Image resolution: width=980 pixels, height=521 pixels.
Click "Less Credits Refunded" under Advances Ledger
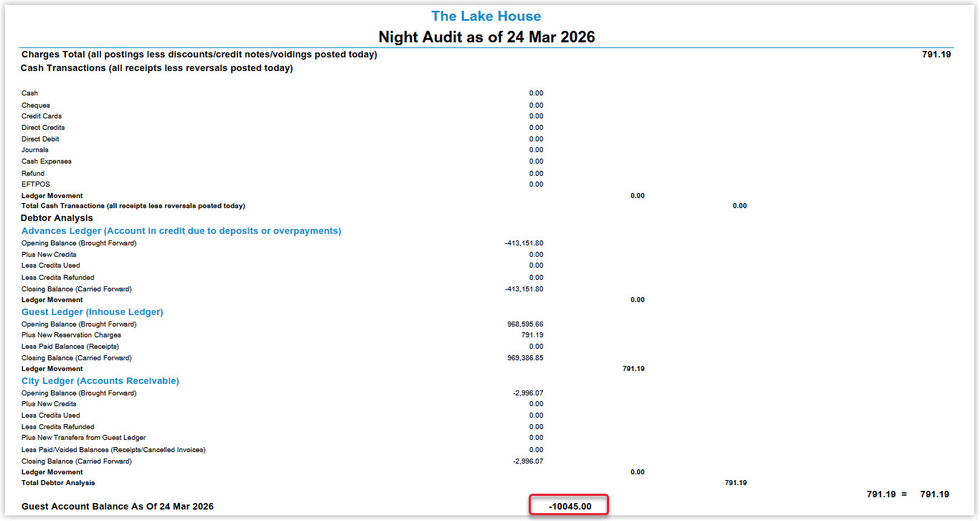click(x=58, y=278)
